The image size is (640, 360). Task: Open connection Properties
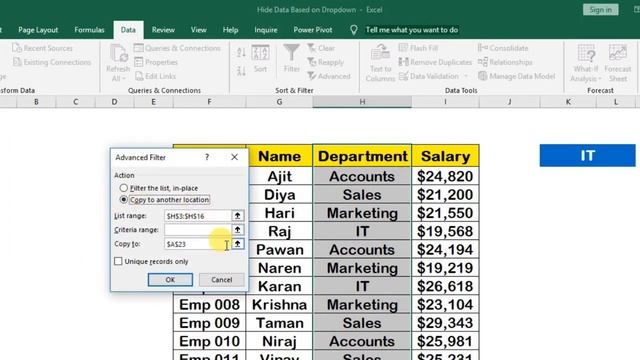(x=156, y=62)
